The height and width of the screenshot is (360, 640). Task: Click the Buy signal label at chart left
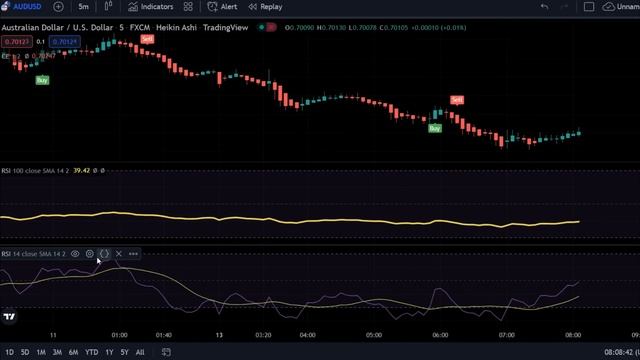coord(42,80)
